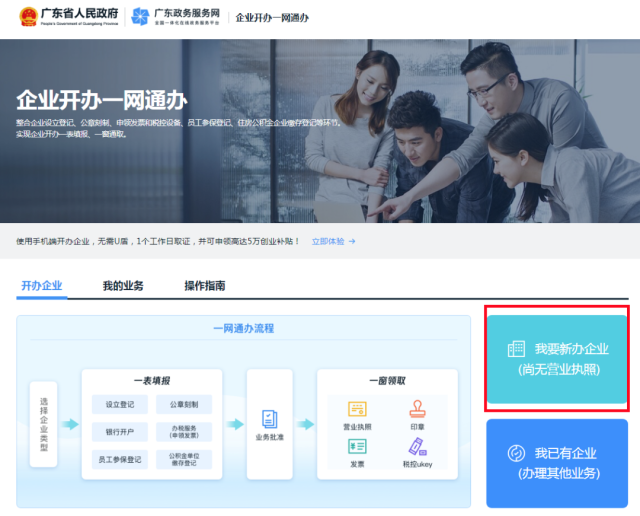
Task: Click the 发票 invoice icon
Action: coord(357,446)
